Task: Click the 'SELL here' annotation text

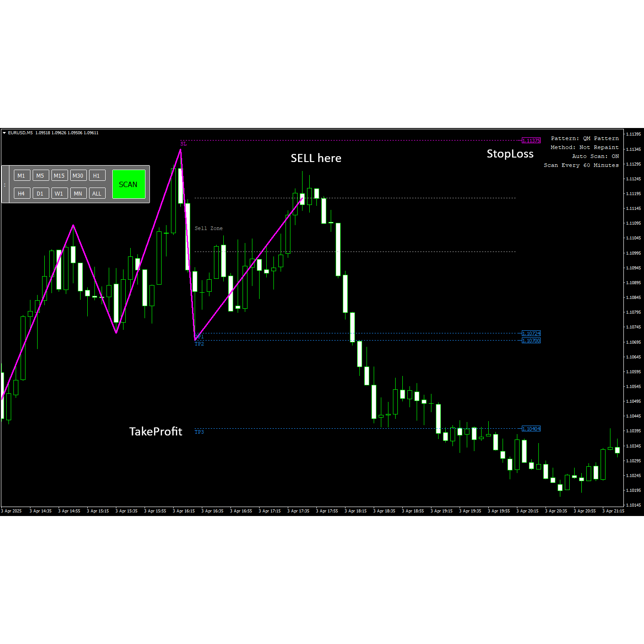Action: [316, 158]
